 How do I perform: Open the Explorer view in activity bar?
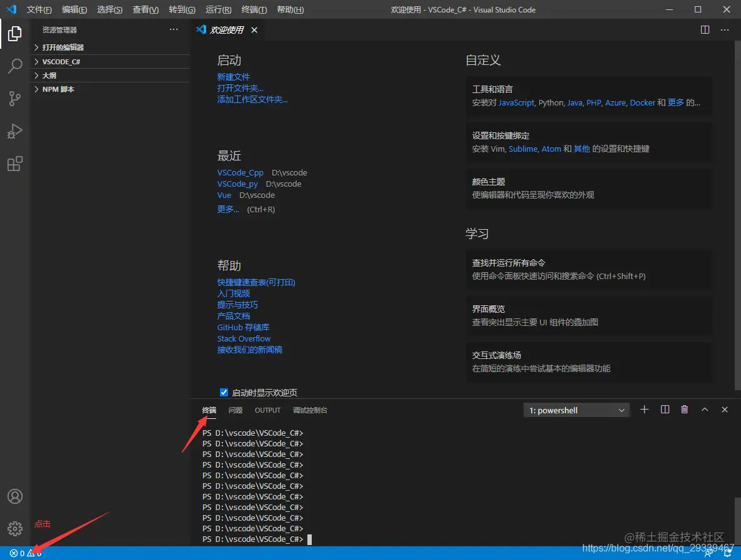14,34
